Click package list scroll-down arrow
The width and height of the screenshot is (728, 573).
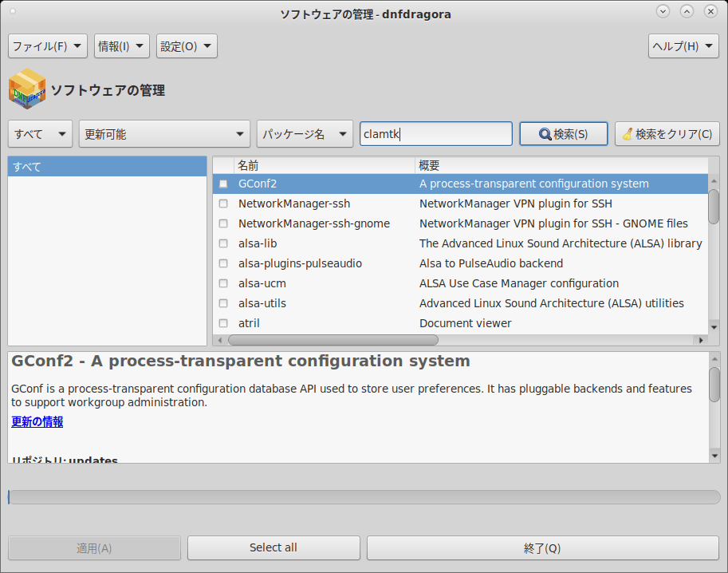(714, 328)
